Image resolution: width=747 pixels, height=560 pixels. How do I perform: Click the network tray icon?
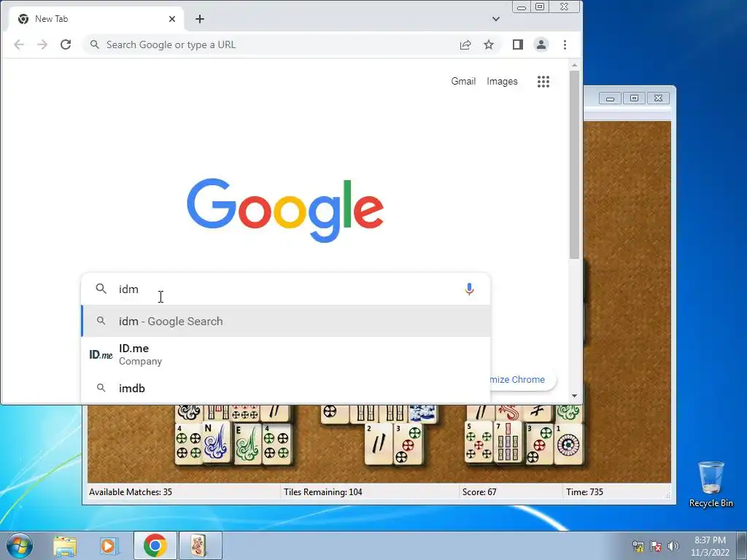pyautogui.click(x=638, y=546)
